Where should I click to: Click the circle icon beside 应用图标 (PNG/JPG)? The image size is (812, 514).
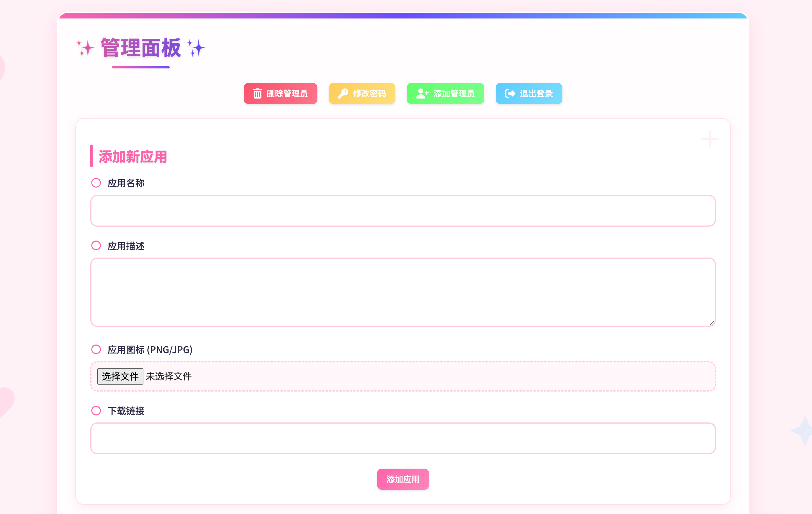coord(96,349)
